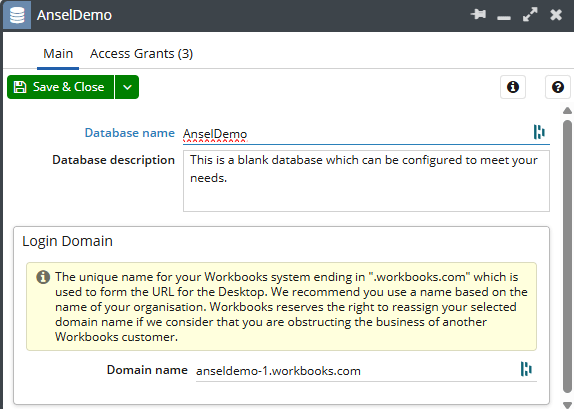Screen dimensions: 574x409
Task: Open help using the question mark icon
Action: coord(558,87)
